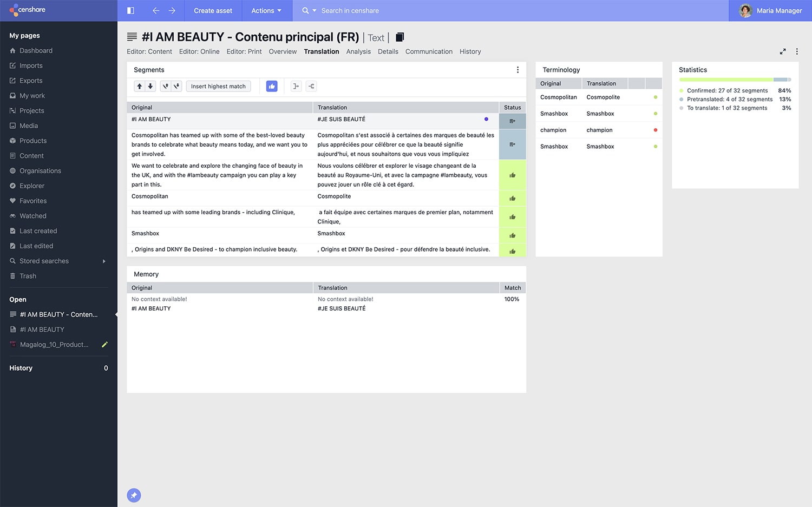Open the Segments panel three-dot menu

[x=518, y=70]
